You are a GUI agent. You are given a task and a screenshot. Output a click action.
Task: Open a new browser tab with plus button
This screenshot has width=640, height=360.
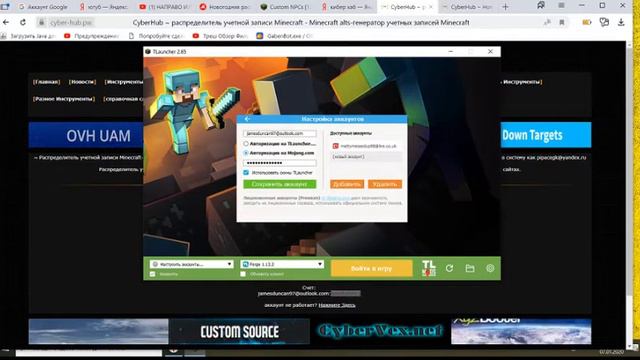505,7
